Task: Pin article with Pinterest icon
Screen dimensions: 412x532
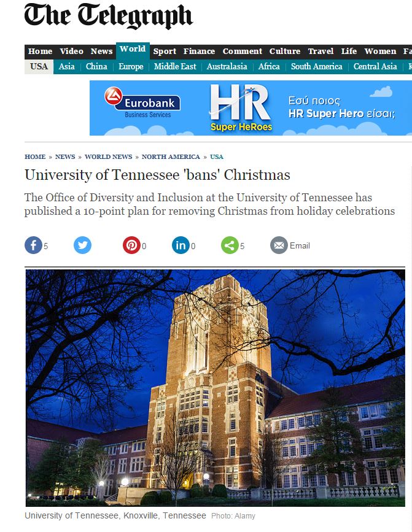Action: (x=131, y=245)
